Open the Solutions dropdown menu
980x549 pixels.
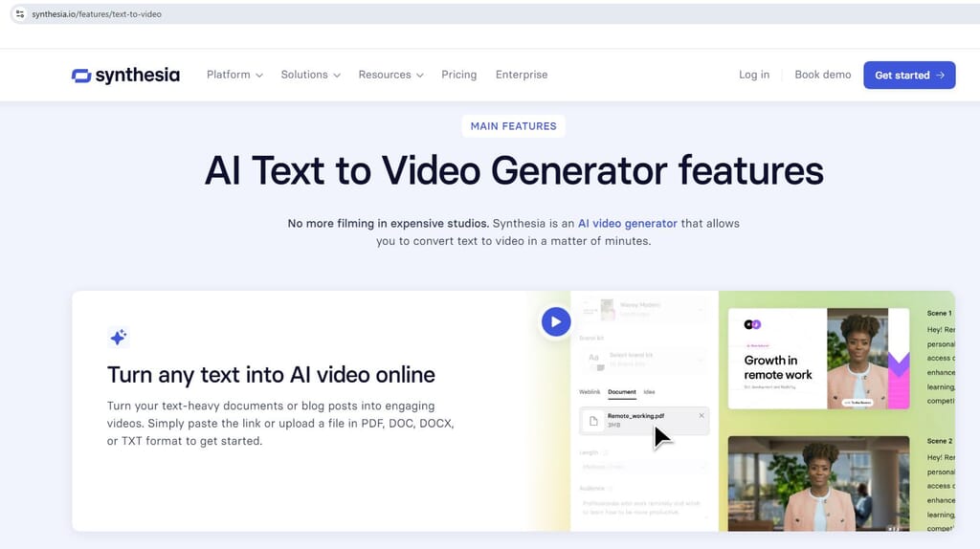[x=310, y=75]
